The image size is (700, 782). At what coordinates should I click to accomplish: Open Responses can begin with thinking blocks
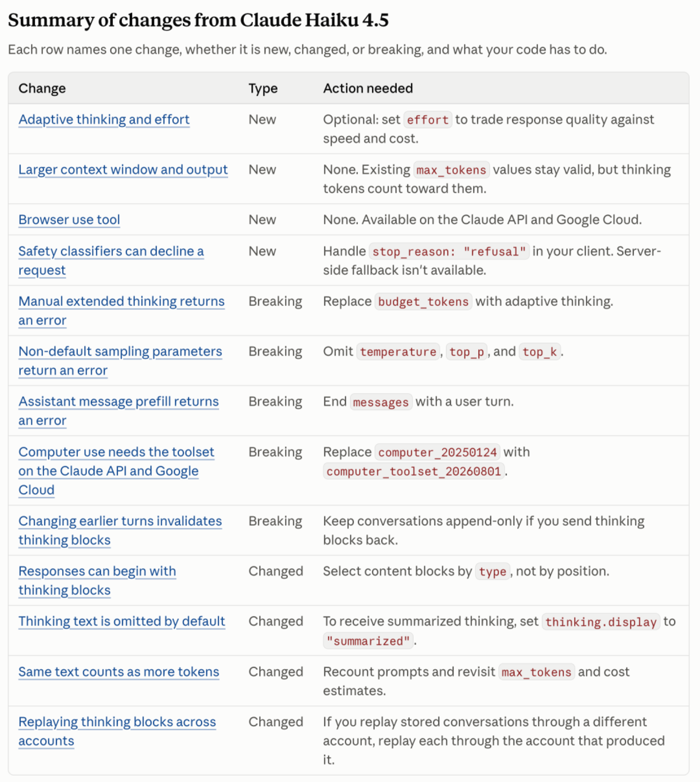[97, 580]
